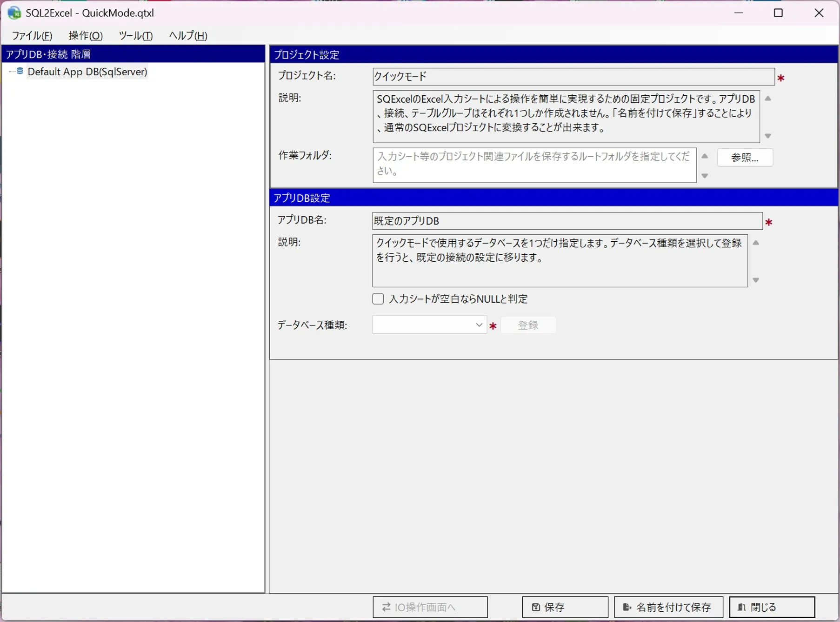Click the アプリDB名 input field
840x622 pixels.
tap(567, 221)
